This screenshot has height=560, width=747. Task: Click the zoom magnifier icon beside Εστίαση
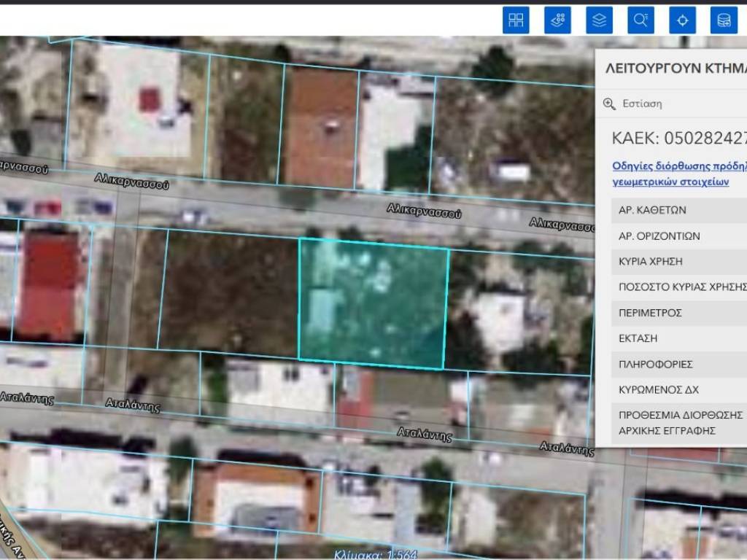click(610, 104)
